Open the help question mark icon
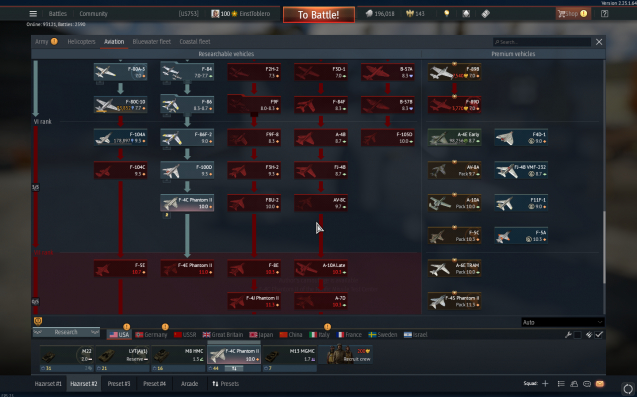The image size is (637, 397). point(604,14)
